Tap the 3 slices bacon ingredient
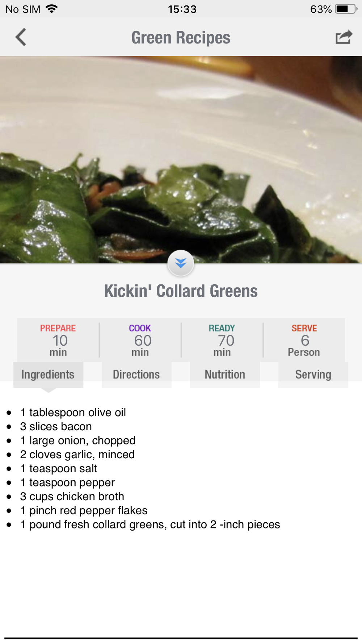The image size is (362, 644). point(56,426)
